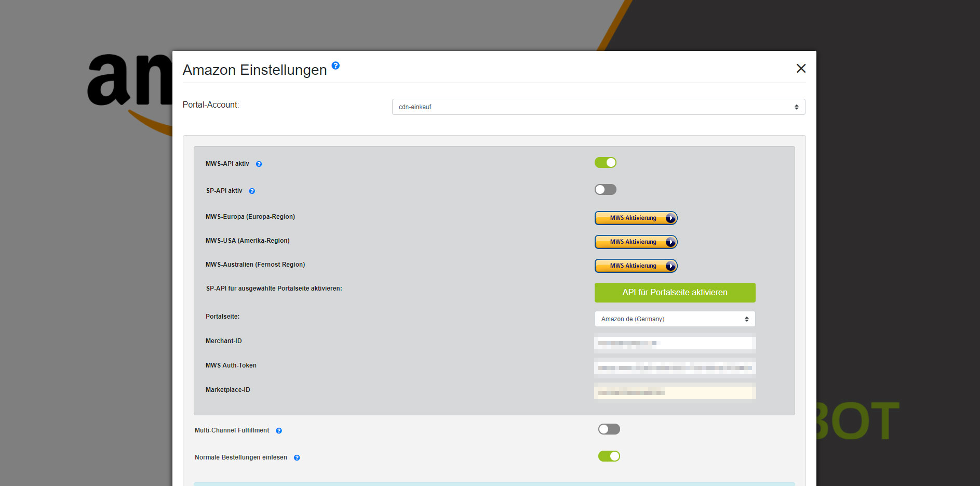Click help icon next to Multi-Channel Fulfillment
Image resolution: width=980 pixels, height=486 pixels.
279,431
